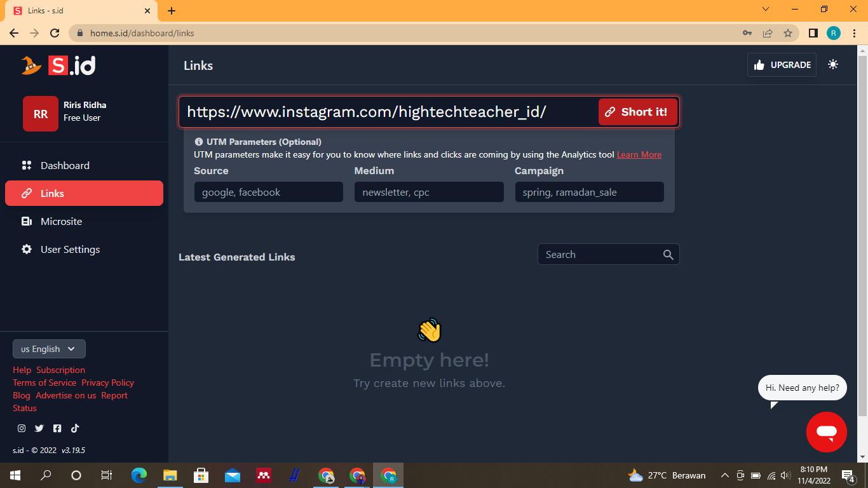
Task: Open the Chrome three-dot menu
Action: [855, 33]
